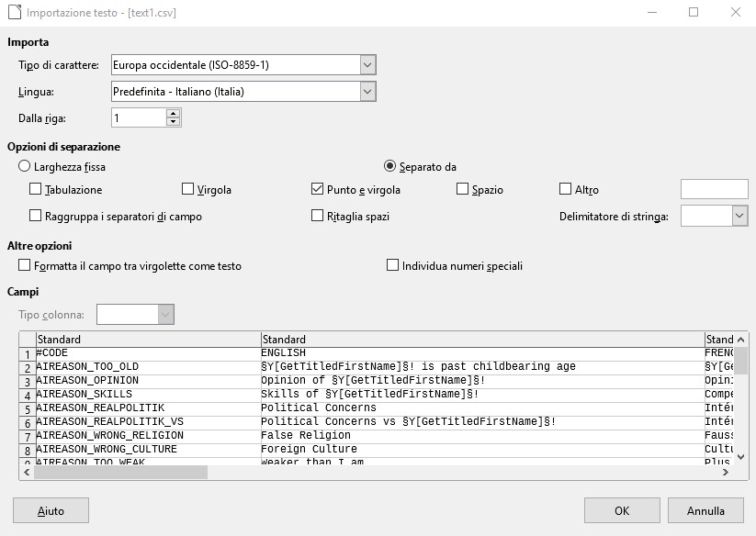
Task: Click the preview vertical scrollbar up arrow
Action: [741, 340]
